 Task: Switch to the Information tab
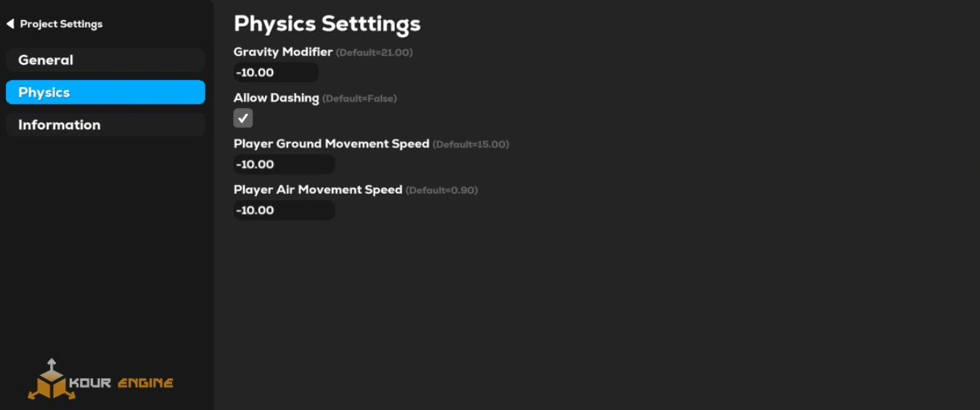coord(105,125)
